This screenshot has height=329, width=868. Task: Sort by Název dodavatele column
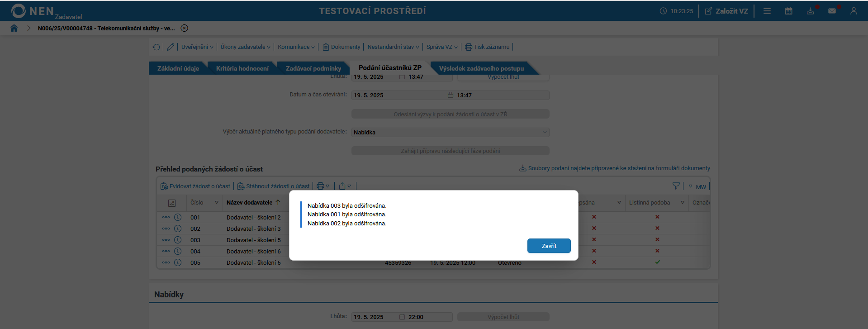tap(253, 202)
